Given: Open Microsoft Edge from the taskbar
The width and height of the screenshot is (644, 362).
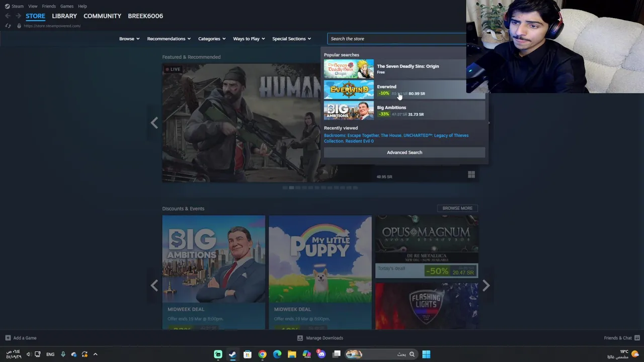Looking at the screenshot, I should pos(277,354).
